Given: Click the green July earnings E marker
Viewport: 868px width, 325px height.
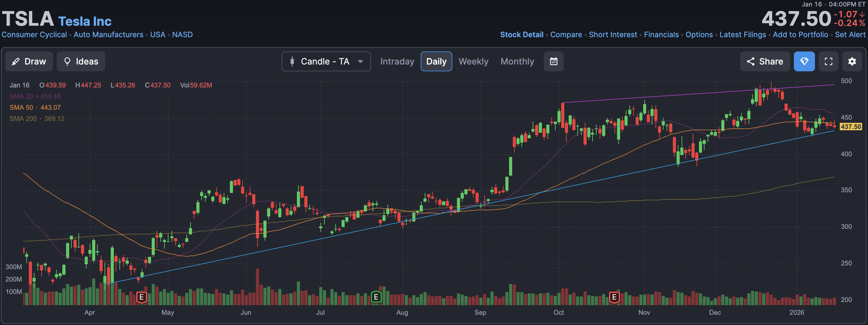Looking at the screenshot, I should (x=376, y=297).
